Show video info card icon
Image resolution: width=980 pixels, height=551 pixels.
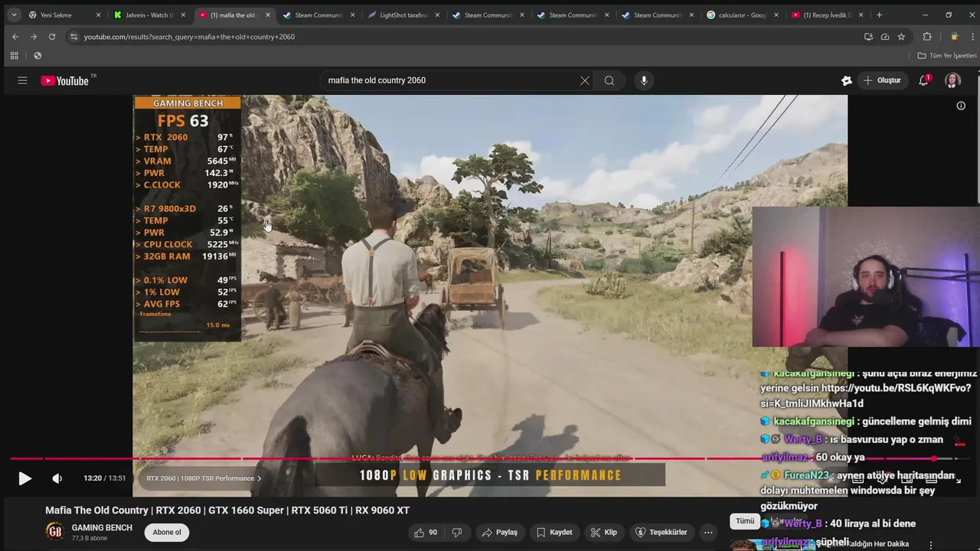click(961, 106)
